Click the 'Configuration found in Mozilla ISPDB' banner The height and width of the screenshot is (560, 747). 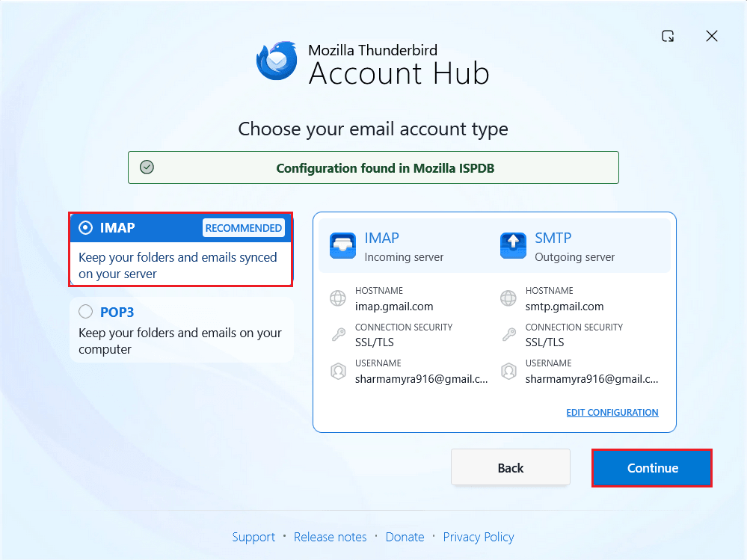coord(374,167)
